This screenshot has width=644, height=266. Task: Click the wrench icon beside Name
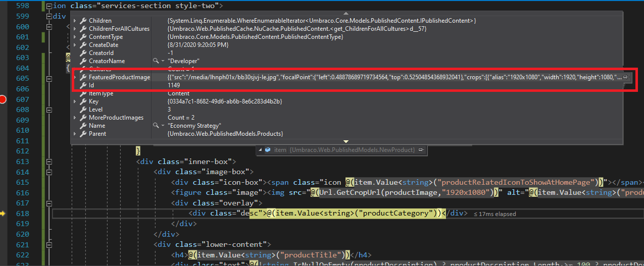tap(83, 126)
